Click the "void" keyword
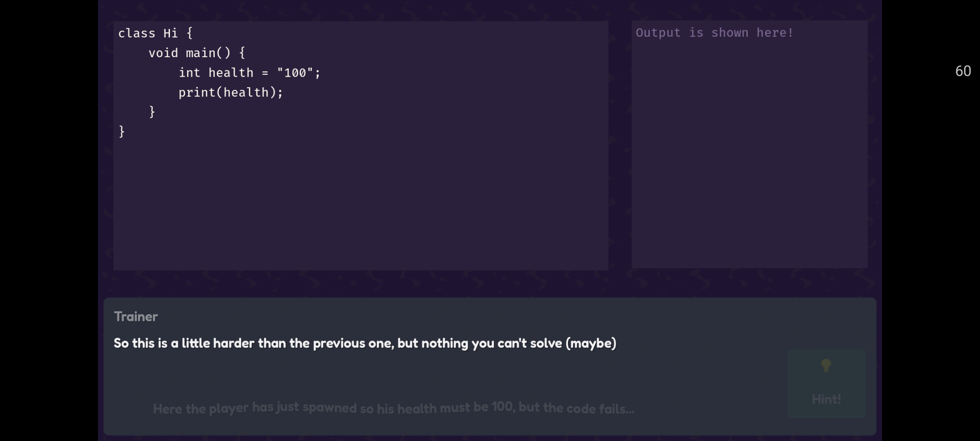980x441 pixels. [x=163, y=53]
